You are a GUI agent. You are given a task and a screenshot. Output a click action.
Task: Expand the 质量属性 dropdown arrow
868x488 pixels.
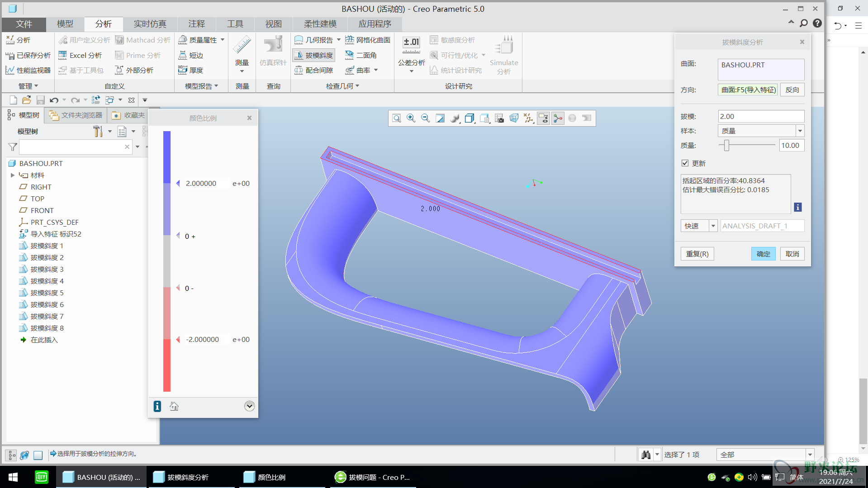coord(223,40)
